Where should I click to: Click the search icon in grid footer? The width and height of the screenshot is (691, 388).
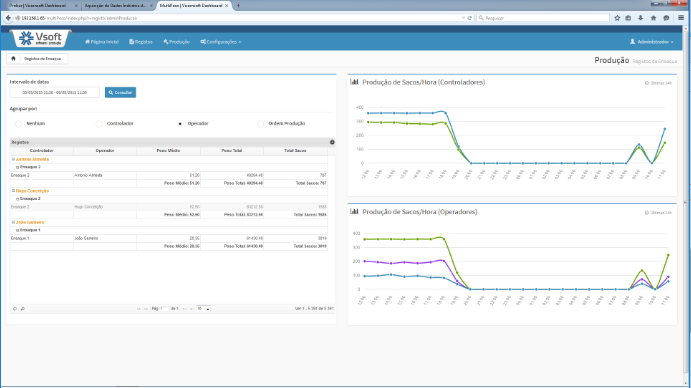[23, 309]
